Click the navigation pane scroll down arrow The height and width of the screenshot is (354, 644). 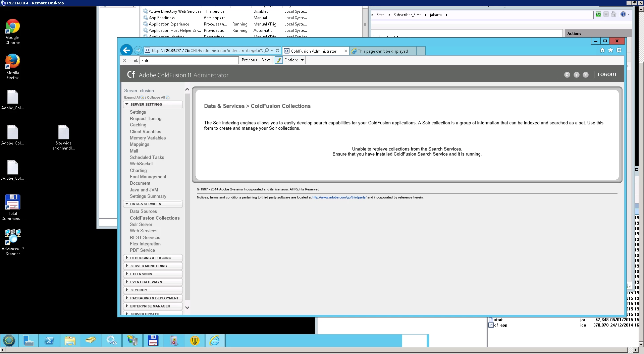(x=187, y=307)
